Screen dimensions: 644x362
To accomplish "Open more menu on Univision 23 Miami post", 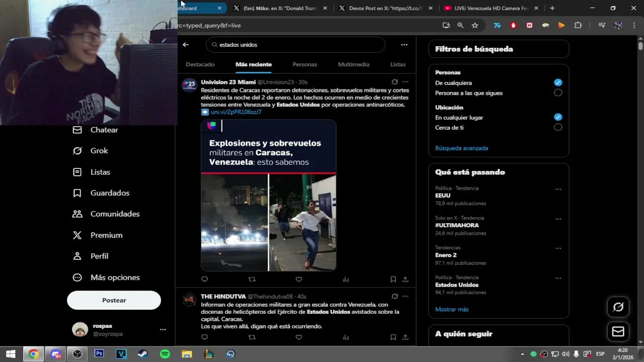I will 406,82.
